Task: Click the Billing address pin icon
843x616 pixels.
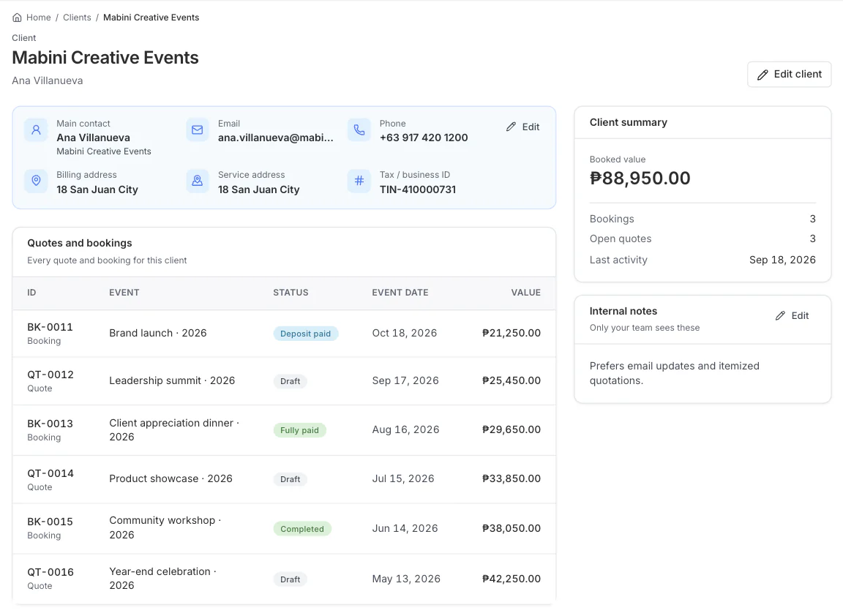Action: tap(36, 181)
